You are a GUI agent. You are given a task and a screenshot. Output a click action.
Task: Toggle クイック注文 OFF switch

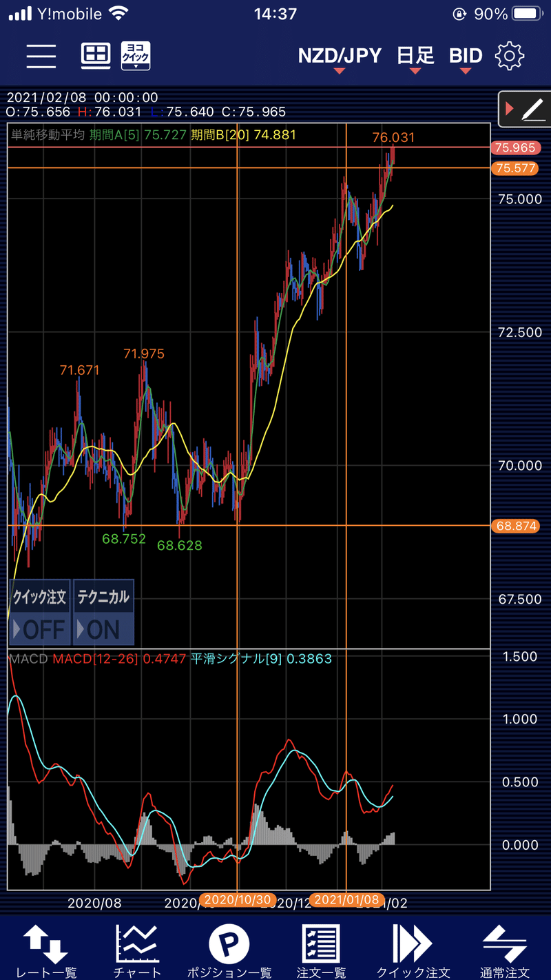(39, 613)
